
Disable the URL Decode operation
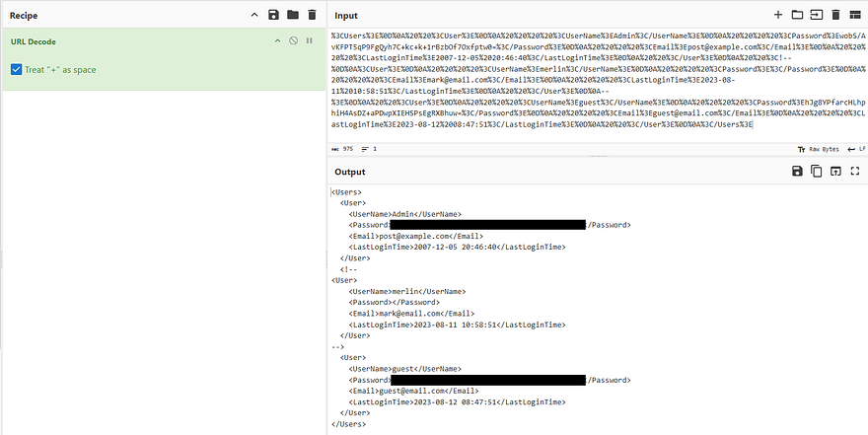[293, 40]
